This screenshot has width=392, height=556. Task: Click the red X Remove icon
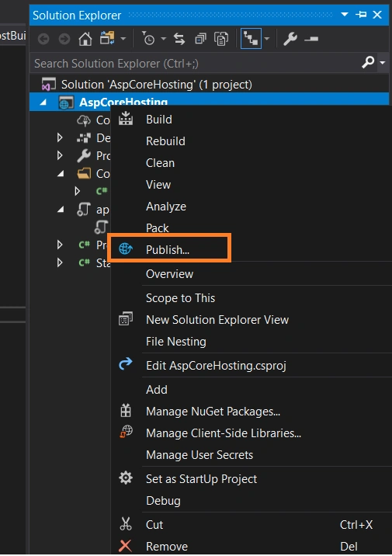point(126,546)
